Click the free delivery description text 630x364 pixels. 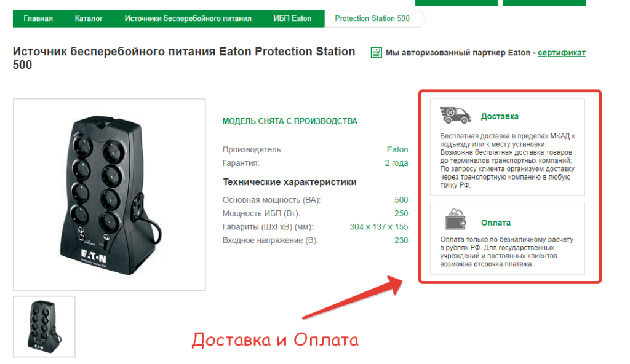[x=508, y=160]
